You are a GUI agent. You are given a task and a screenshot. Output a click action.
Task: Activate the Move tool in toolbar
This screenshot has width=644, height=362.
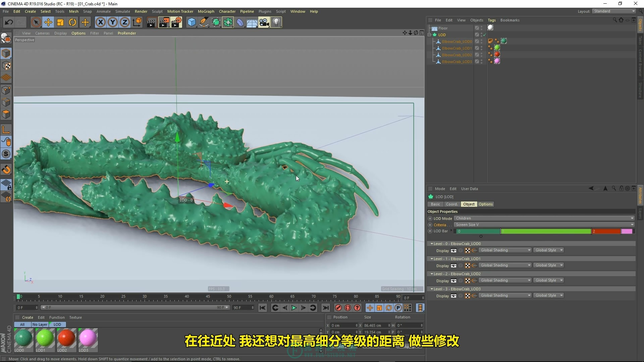tap(48, 22)
